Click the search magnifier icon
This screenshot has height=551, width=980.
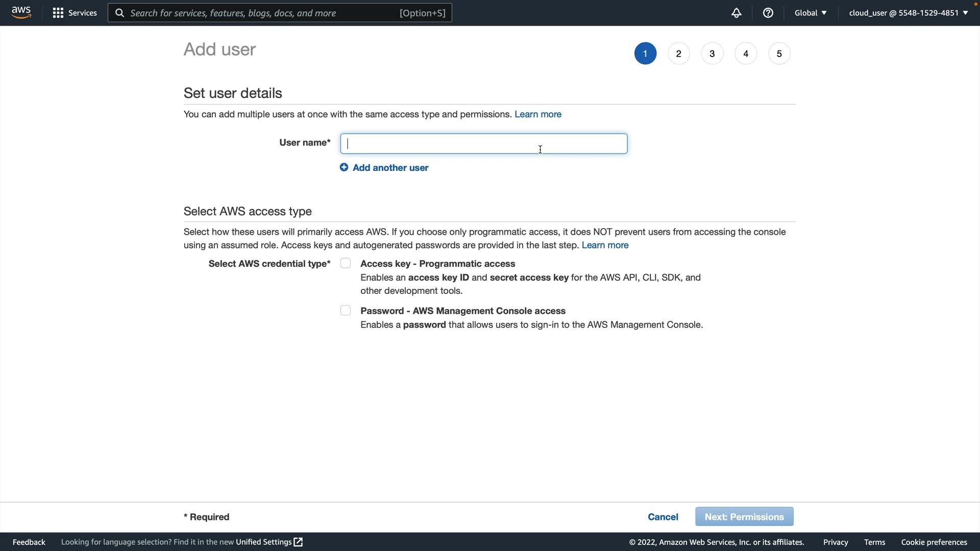(x=119, y=13)
